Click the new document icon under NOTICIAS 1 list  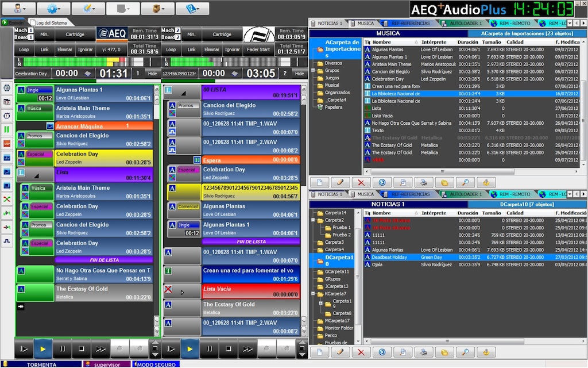(x=319, y=352)
